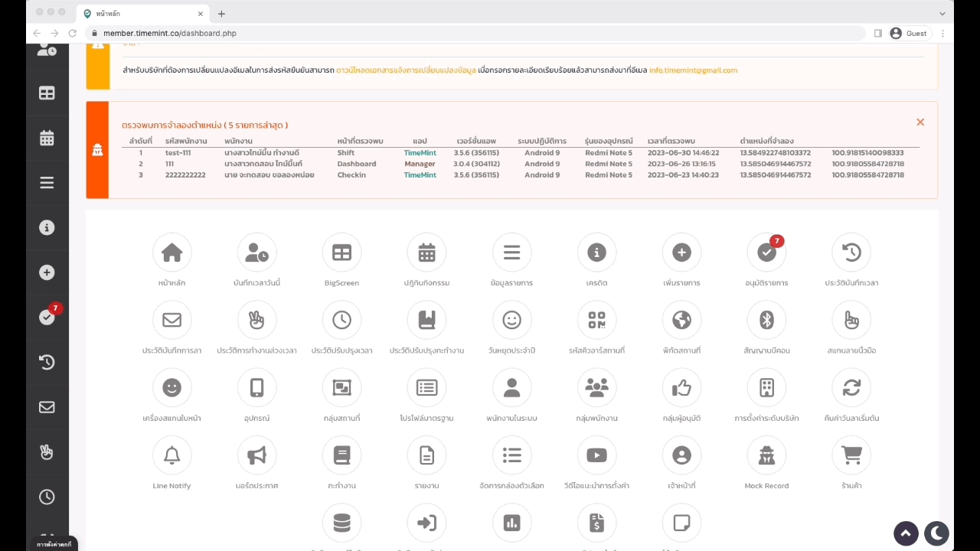
Task: Expand the sidebar hamburger list menu
Action: 47,183
